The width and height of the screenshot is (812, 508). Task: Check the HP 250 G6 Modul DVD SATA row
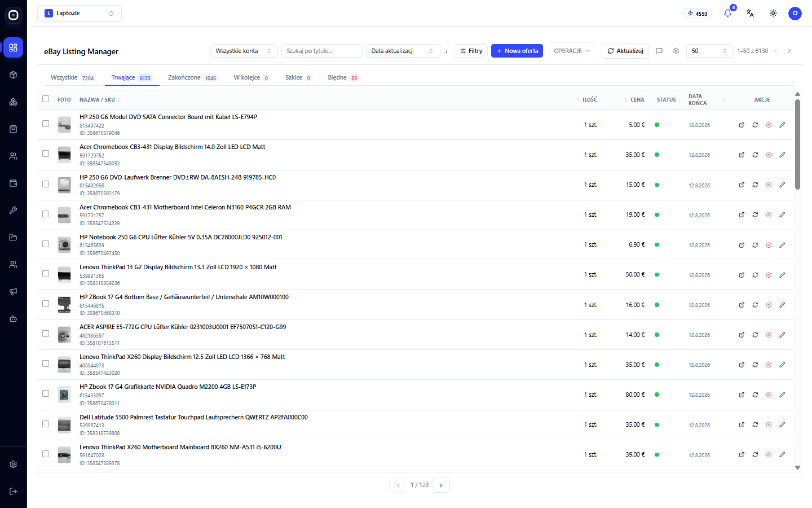pyautogui.click(x=46, y=124)
